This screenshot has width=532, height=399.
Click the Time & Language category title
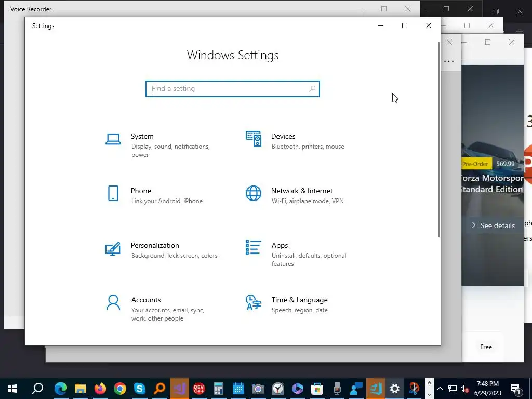click(300, 300)
